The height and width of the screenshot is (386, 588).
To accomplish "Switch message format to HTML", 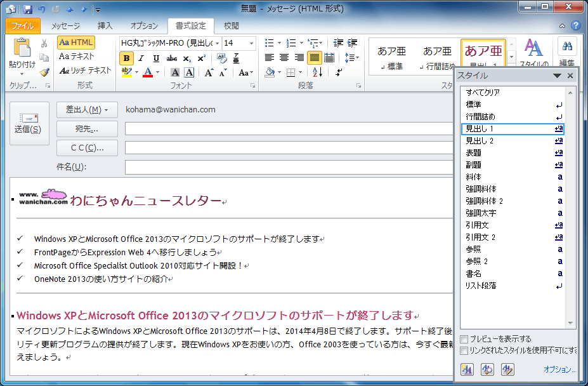I will (x=76, y=43).
